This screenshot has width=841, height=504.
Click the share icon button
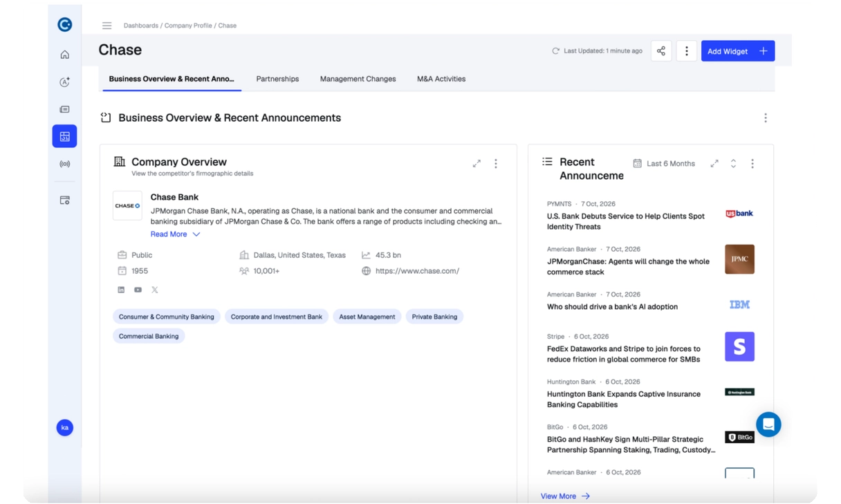coord(661,51)
